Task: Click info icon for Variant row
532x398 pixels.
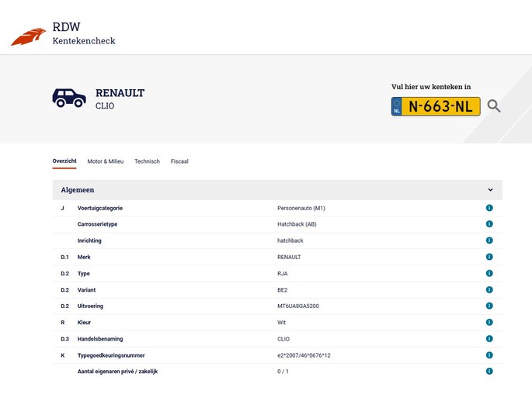Action: (489, 289)
